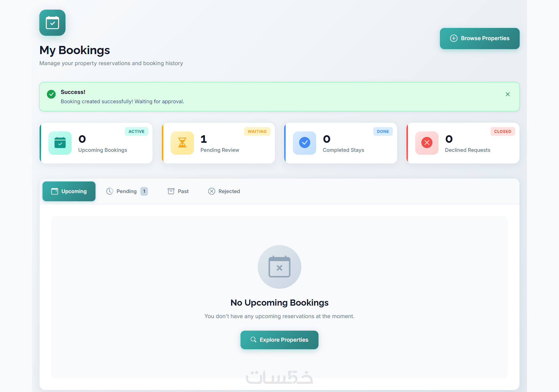Viewport: 559px width, 392px height.
Task: Select the Upcoming tab
Action: coord(69,191)
